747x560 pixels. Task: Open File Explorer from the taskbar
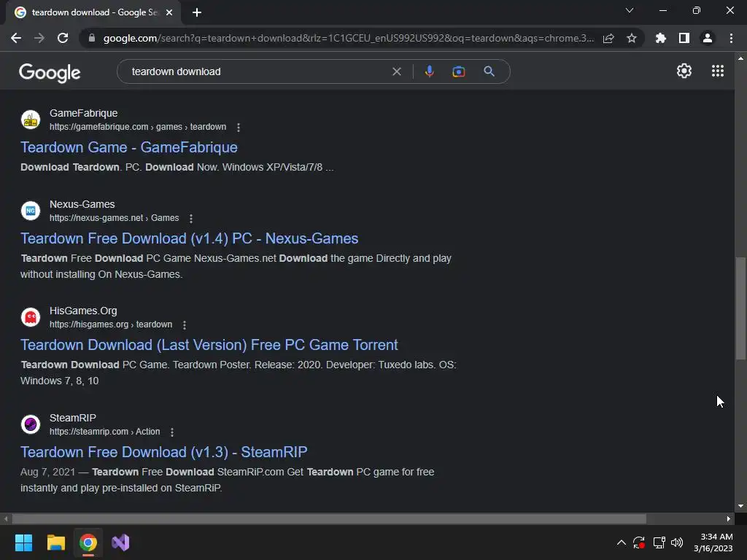coord(55,542)
